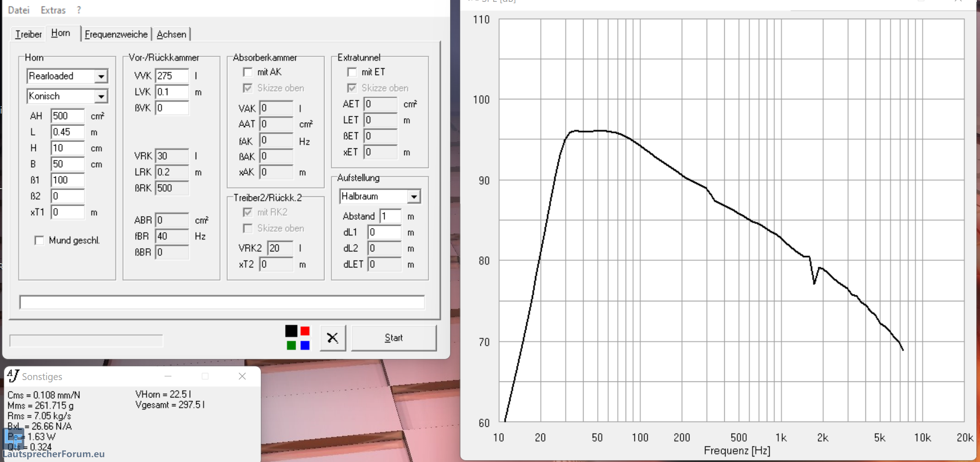
Task: Open the Rearloaded horn type dropdown
Action: tap(101, 76)
